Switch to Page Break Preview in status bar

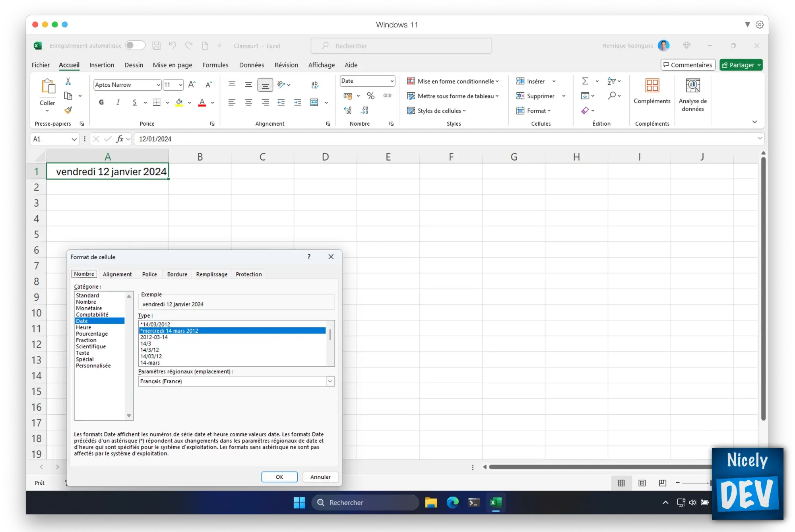(663, 483)
